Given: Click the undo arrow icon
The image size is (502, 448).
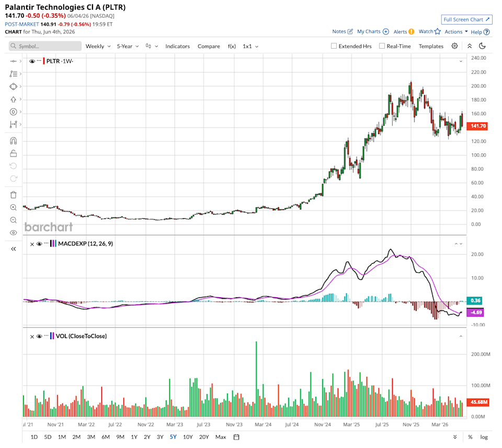Looking at the screenshot, I should [13, 166].
